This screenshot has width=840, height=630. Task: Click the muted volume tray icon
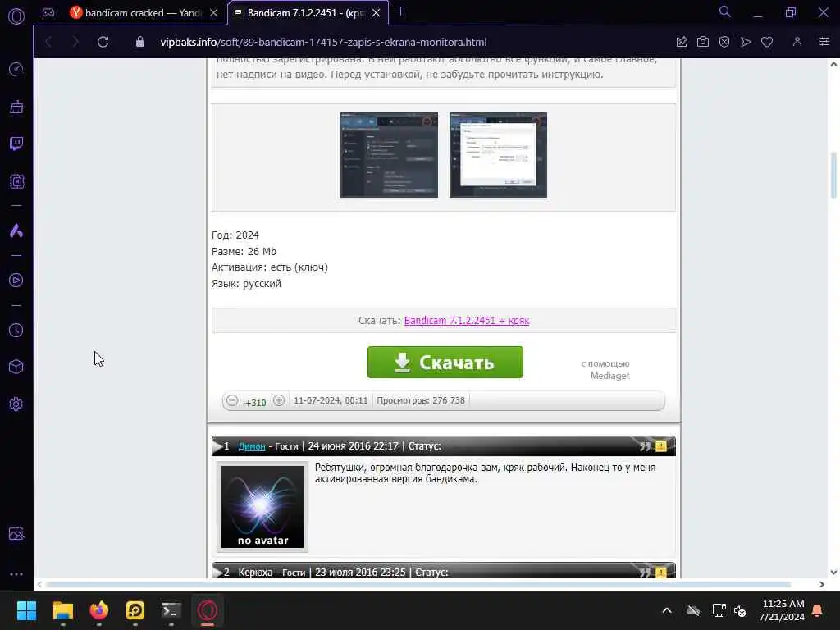740,610
